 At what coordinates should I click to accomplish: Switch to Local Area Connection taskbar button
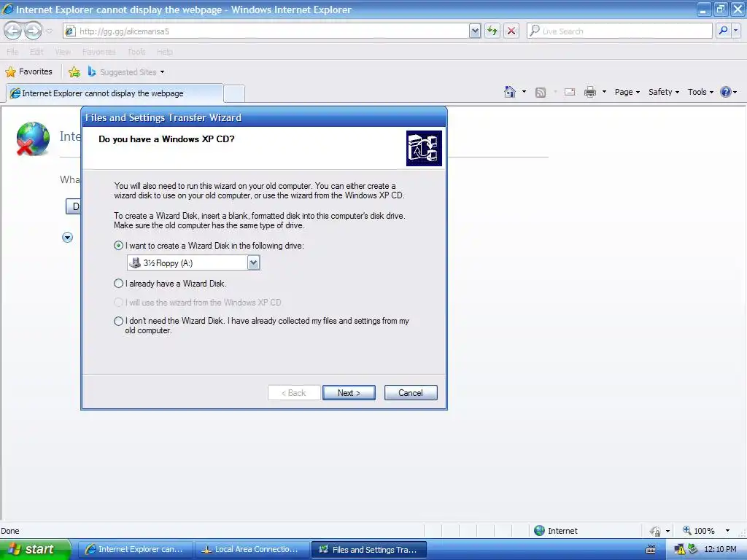(x=252, y=550)
